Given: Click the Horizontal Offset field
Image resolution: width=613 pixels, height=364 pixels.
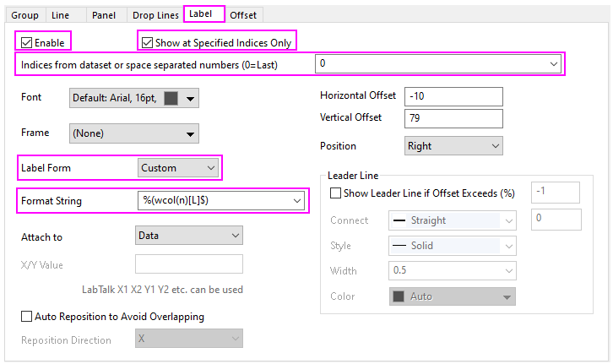Looking at the screenshot, I should [453, 96].
